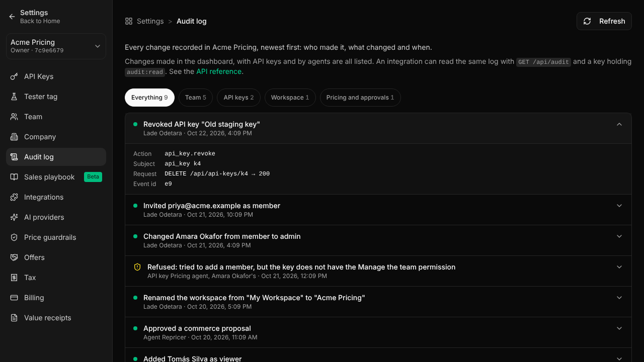The width and height of the screenshot is (644, 362).
Task: Click the Beta badge on Sales playbook
Action: pos(93,177)
